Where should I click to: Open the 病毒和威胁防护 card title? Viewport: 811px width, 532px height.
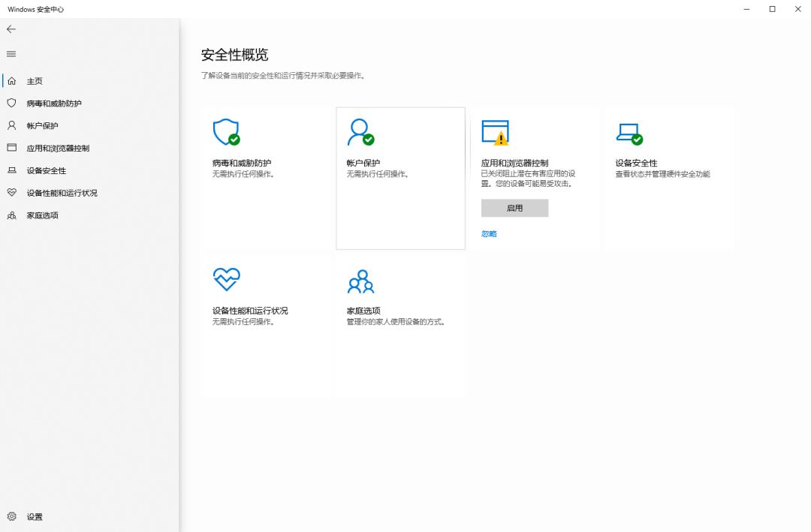pos(242,163)
